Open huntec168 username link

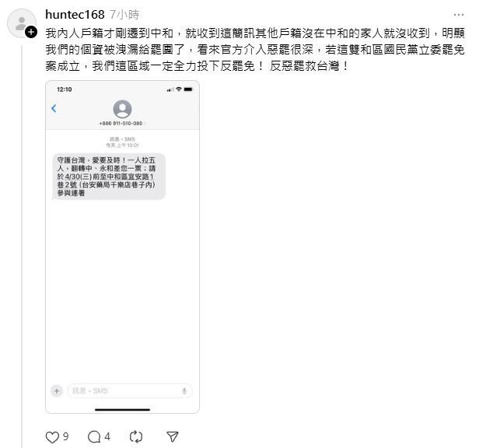[x=75, y=14]
